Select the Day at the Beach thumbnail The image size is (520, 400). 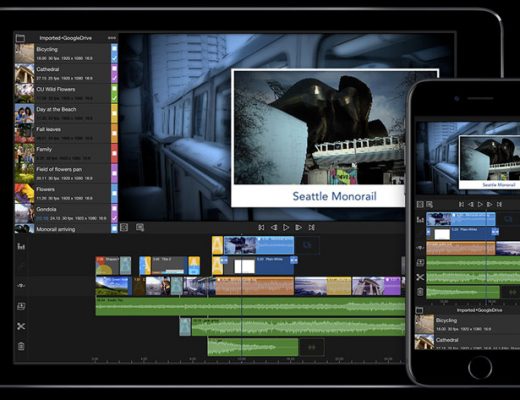[24, 113]
